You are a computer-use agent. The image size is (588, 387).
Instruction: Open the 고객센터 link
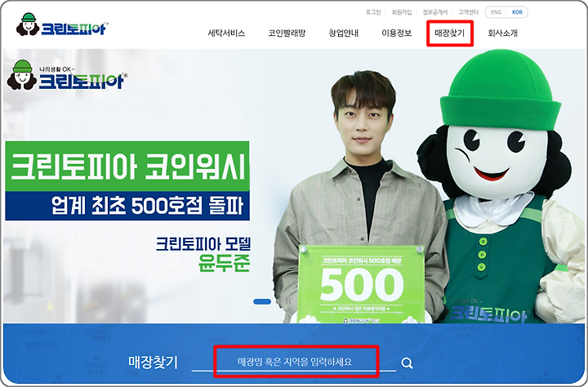(x=469, y=12)
